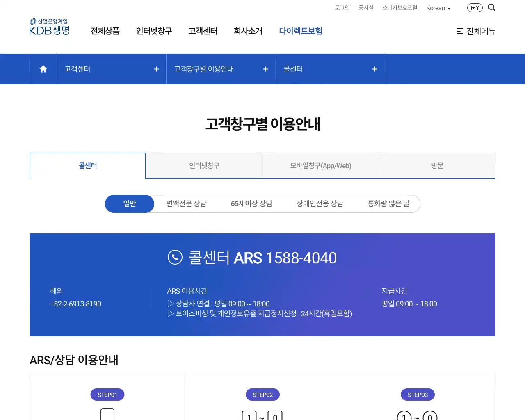Click the 로그인 link
The image size is (525, 420).
point(342,7)
